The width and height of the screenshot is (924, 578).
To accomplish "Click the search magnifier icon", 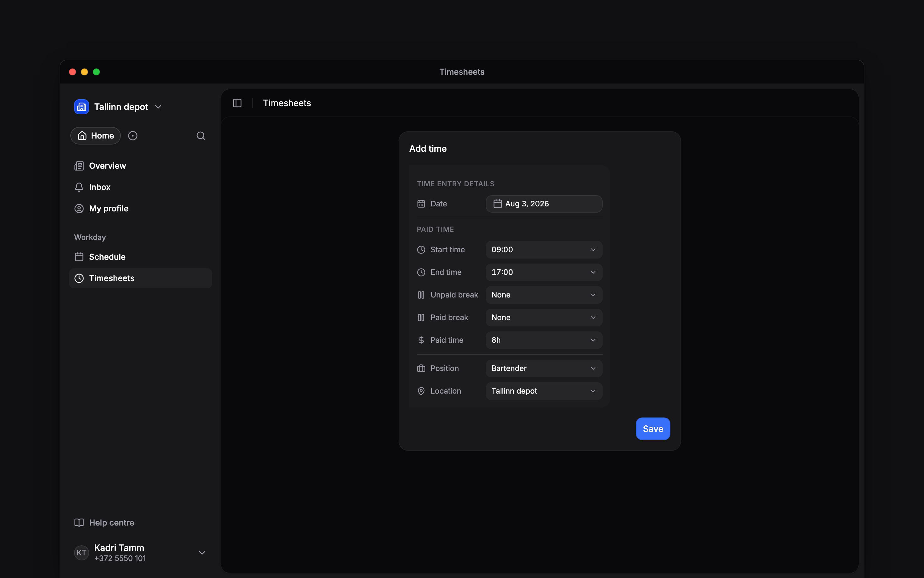I will 201,136.
